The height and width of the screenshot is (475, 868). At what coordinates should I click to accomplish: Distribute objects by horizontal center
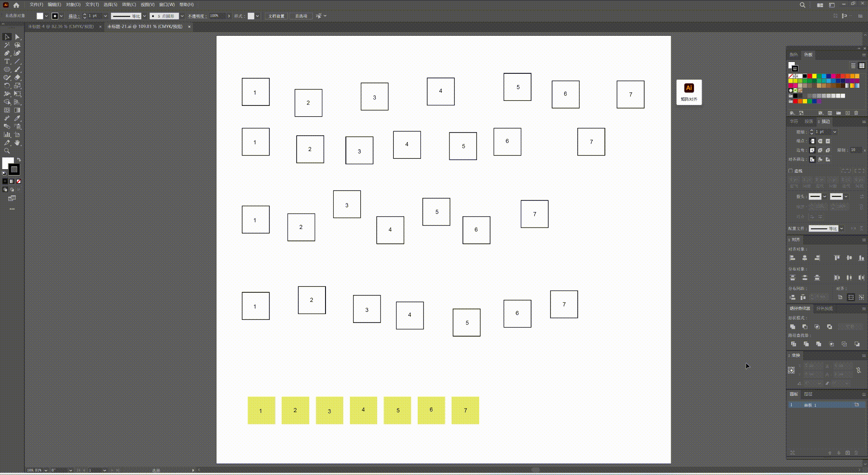(849, 278)
